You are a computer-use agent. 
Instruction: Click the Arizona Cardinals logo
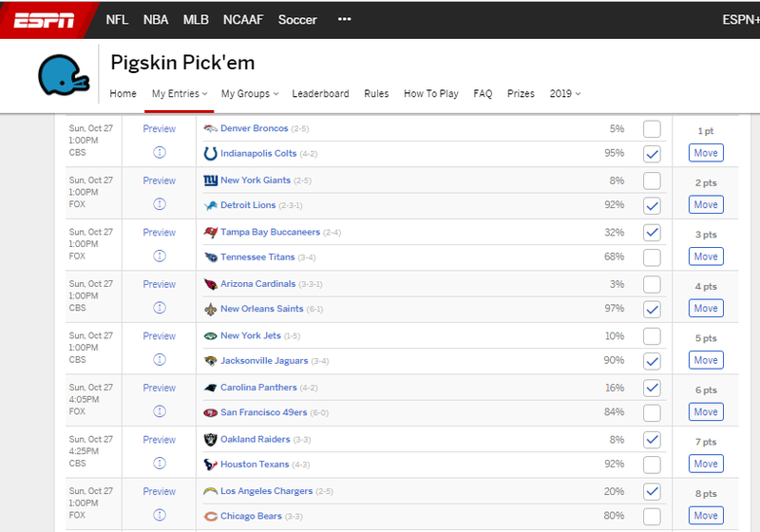[210, 284]
